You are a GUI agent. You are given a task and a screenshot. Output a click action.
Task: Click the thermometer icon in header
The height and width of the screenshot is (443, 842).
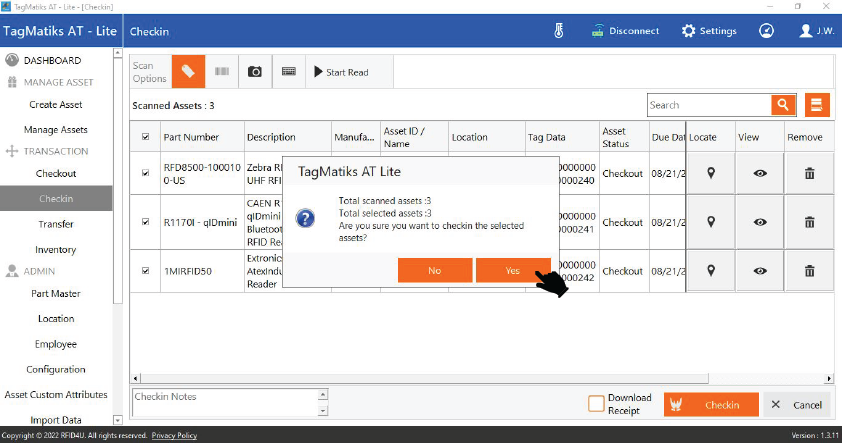[x=559, y=31]
